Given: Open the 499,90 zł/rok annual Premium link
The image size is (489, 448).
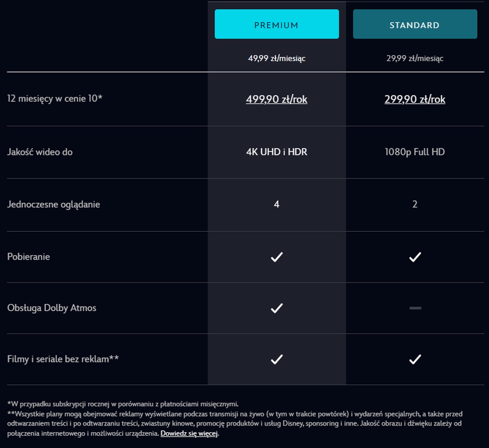Looking at the screenshot, I should tap(277, 99).
